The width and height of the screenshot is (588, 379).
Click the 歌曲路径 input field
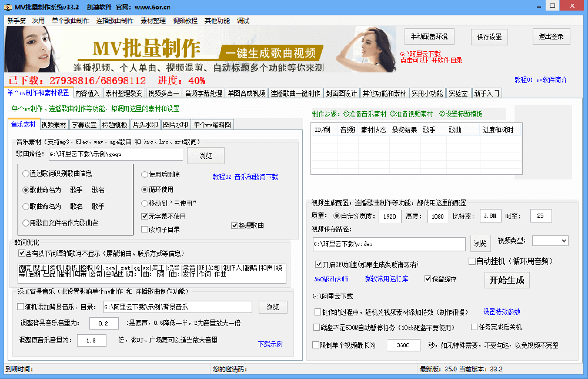tap(115, 154)
